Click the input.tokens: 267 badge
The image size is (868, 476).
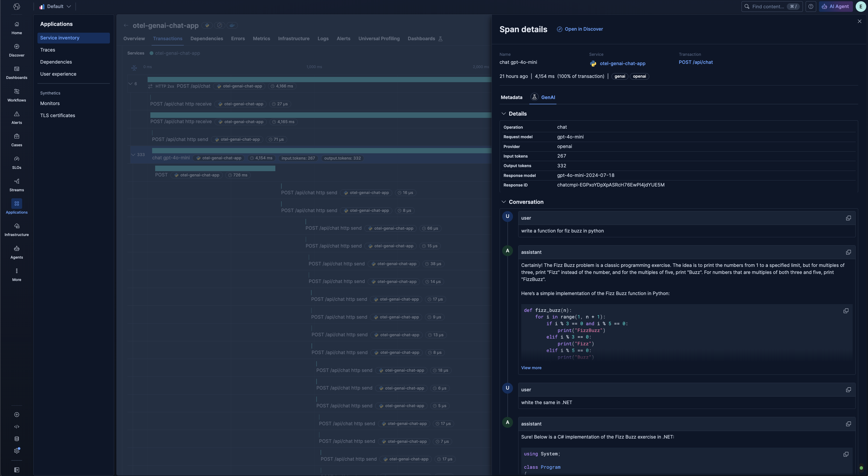point(298,158)
